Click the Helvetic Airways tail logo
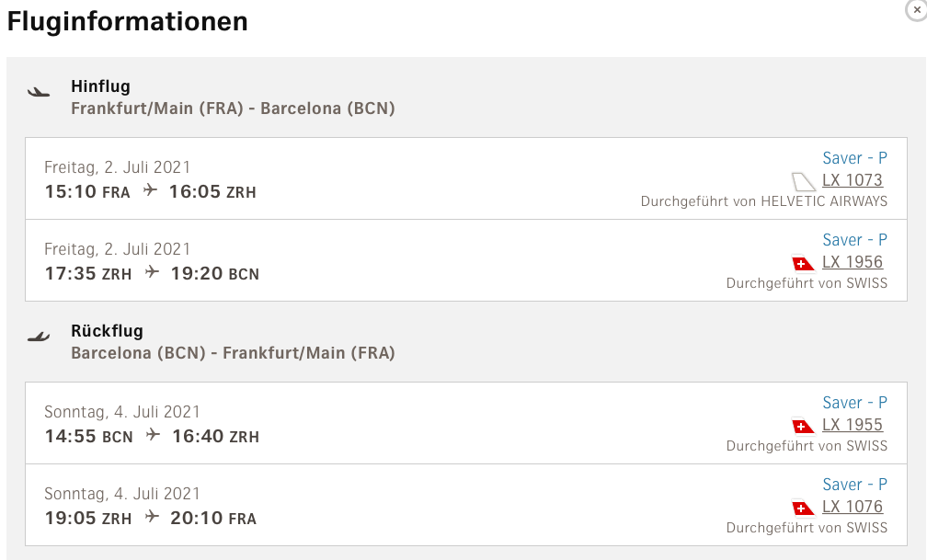 [803, 181]
